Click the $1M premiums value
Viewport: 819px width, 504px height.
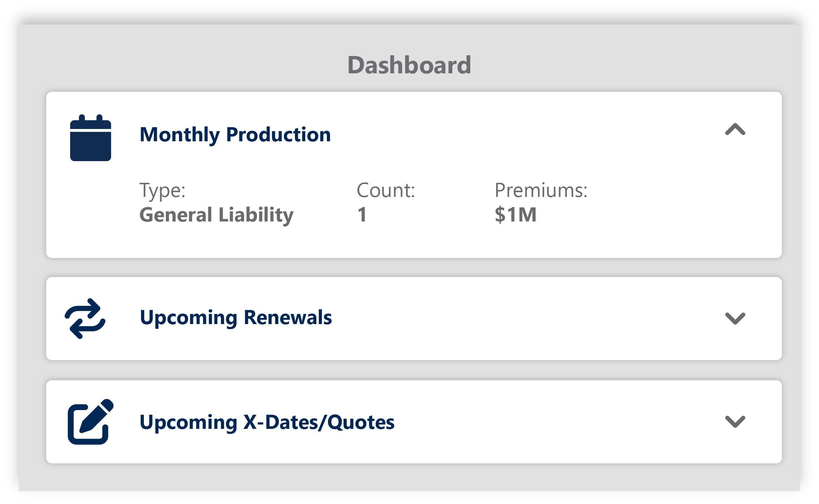click(x=516, y=215)
